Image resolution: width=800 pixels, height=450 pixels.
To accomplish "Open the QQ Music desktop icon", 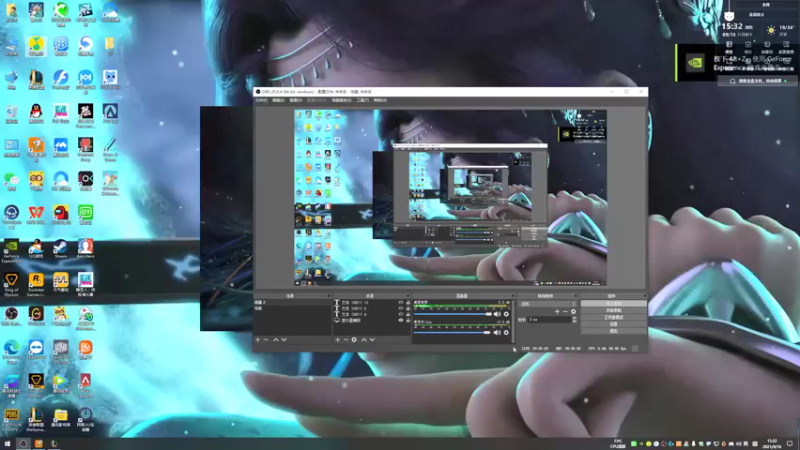I will pos(36,47).
